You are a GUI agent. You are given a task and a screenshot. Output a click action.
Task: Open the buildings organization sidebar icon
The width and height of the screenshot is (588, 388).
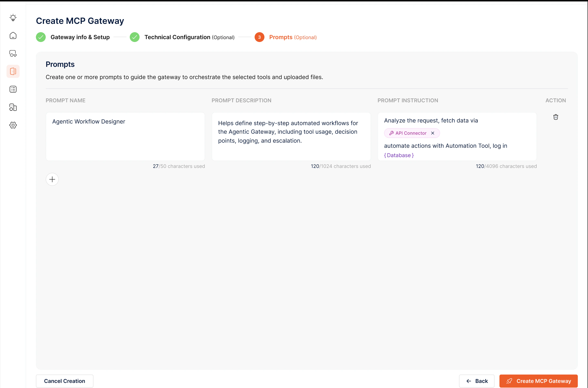[13, 107]
